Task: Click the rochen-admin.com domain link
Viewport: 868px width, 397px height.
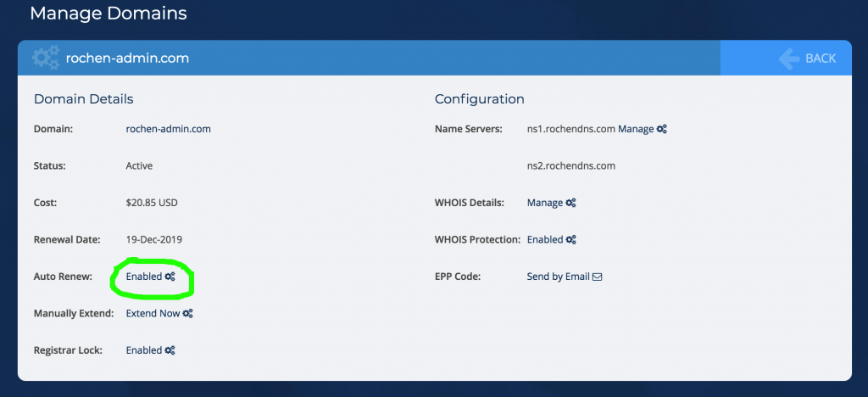Action: (169, 129)
